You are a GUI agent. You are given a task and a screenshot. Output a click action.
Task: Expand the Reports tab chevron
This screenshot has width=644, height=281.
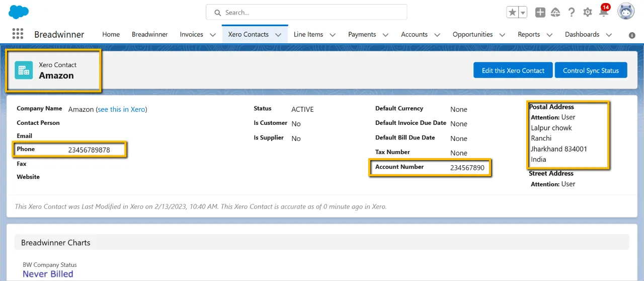tap(549, 35)
